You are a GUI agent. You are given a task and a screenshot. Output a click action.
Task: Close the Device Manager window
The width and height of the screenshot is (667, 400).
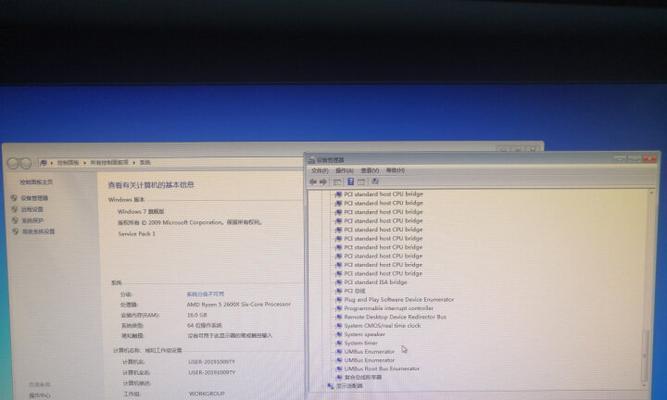(x=650, y=159)
